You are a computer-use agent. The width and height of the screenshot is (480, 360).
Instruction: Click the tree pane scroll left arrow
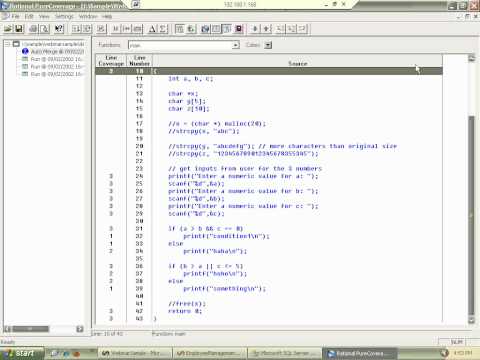coord(7,329)
